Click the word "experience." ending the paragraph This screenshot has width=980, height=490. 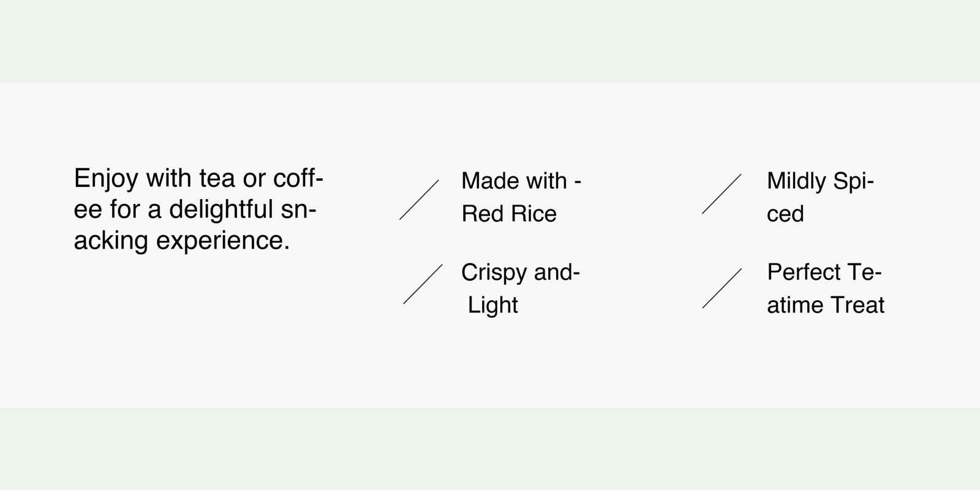pyautogui.click(x=223, y=240)
